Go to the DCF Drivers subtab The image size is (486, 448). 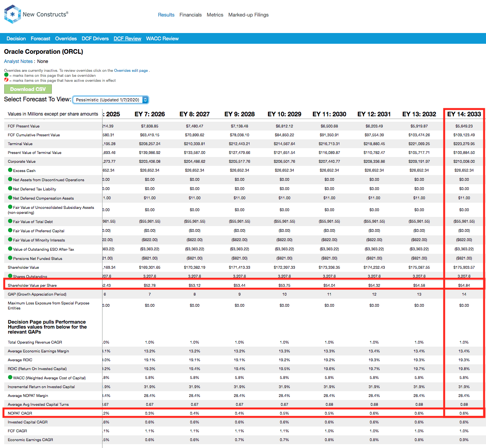pyautogui.click(x=95, y=39)
